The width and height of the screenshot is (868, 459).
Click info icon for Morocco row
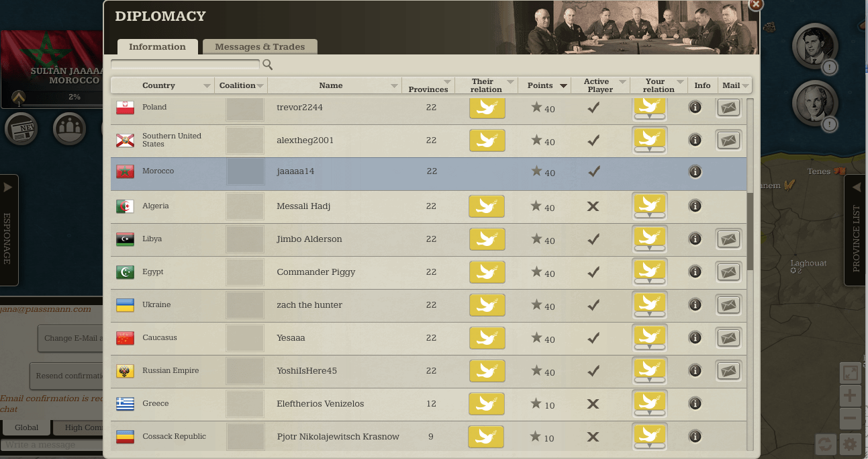click(x=695, y=172)
